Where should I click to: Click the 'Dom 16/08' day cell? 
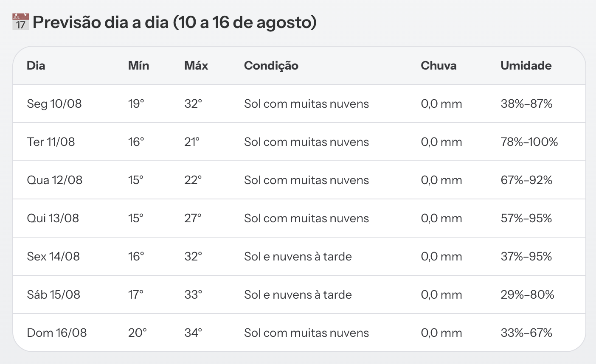pos(57,333)
